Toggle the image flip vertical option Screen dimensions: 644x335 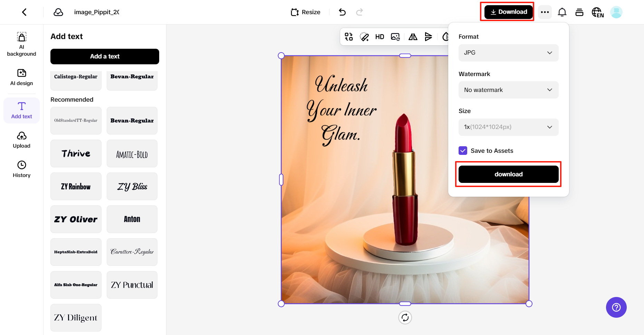click(429, 37)
